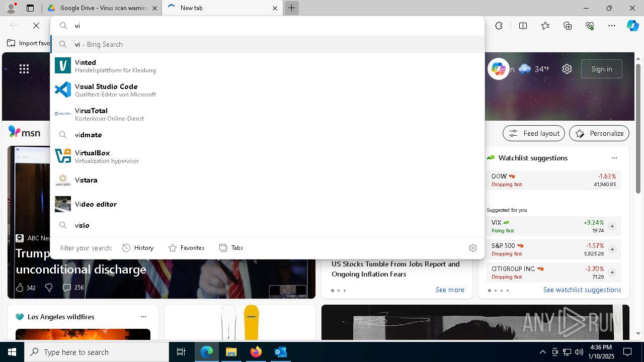Open comments on the Trump story
644x362 pixels.
click(73, 288)
